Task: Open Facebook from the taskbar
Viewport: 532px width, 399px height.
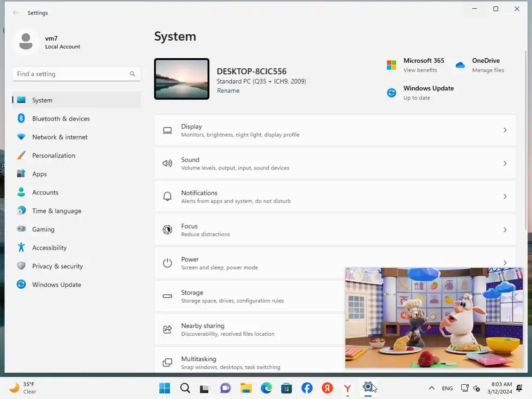Action: coord(307,388)
